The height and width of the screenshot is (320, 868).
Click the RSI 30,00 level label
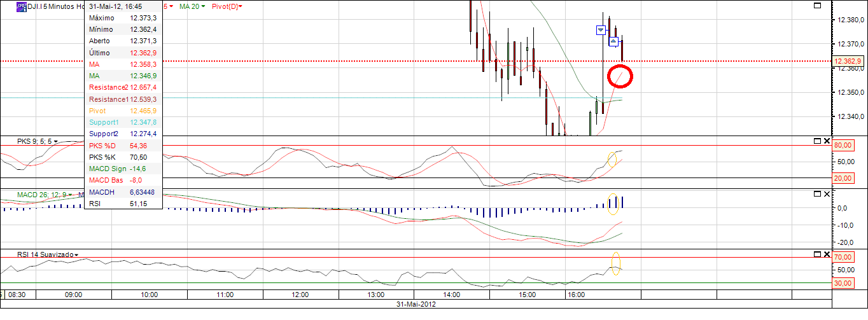click(843, 283)
